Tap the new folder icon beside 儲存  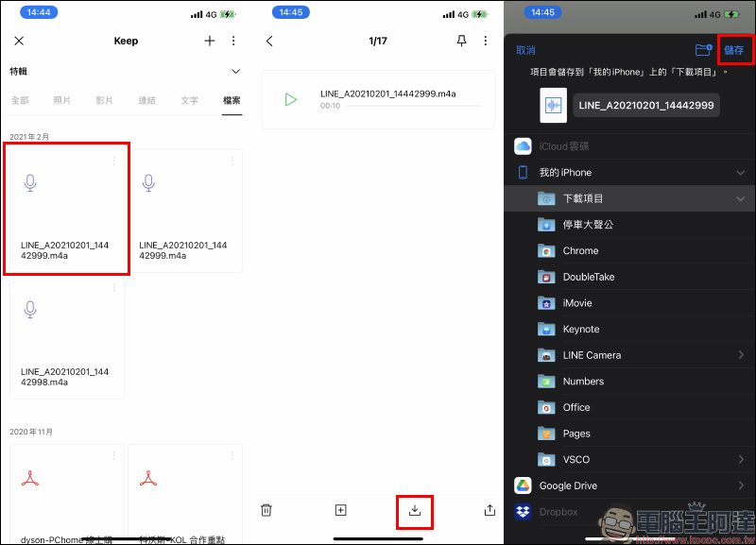coord(703,50)
